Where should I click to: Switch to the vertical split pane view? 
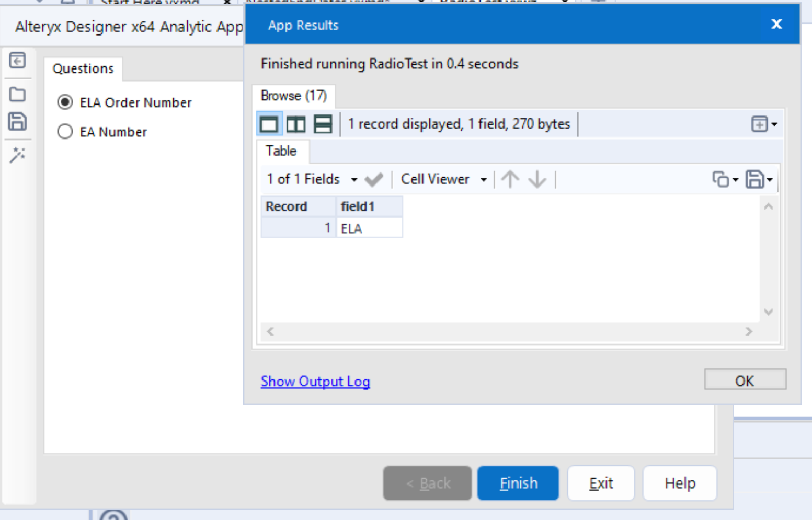pyautogui.click(x=296, y=124)
